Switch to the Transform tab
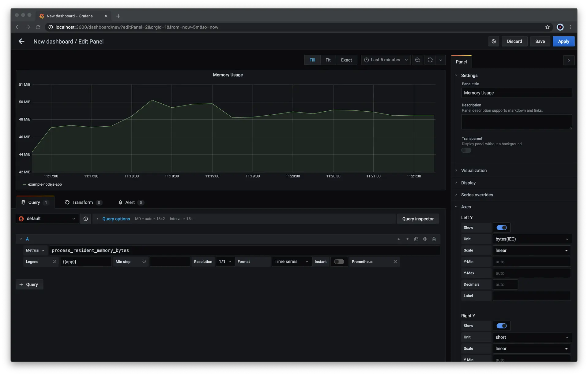This screenshot has width=588, height=375. coord(83,202)
